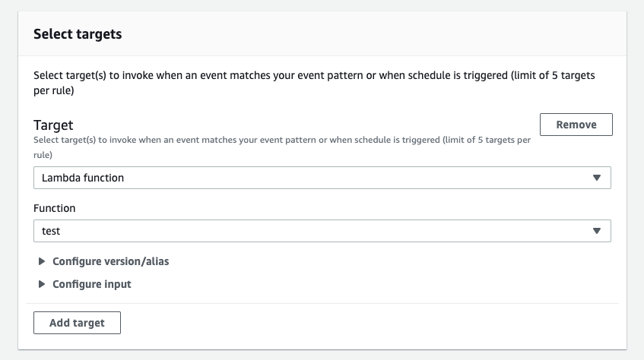Screen dimensions: 644x360
Task: Click the arrow icon on Lambda function dropdown
Action: 596,178
